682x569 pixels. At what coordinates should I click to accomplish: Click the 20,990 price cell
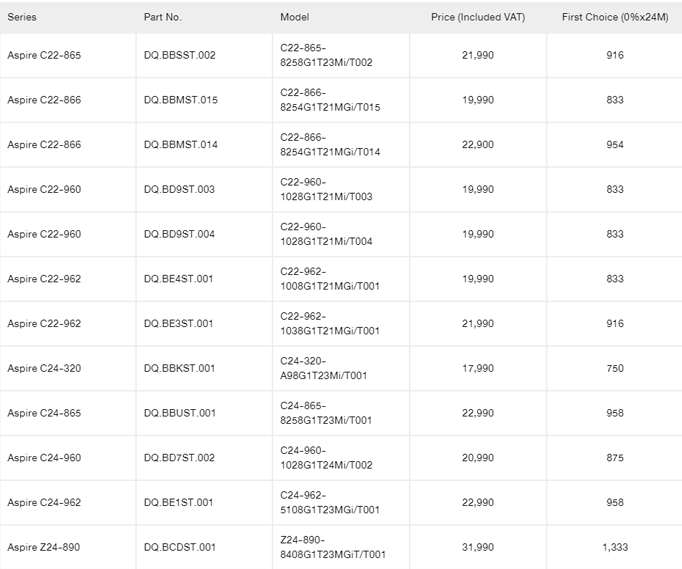coord(477,458)
